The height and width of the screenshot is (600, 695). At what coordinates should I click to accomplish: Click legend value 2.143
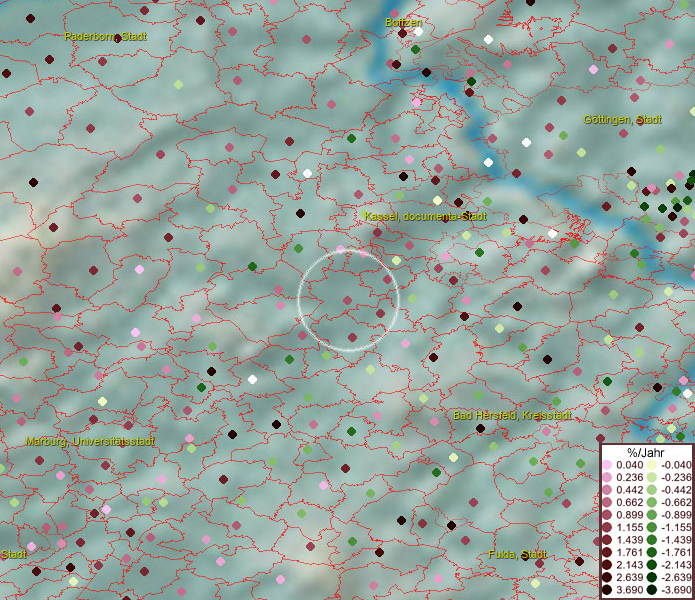coord(629,565)
